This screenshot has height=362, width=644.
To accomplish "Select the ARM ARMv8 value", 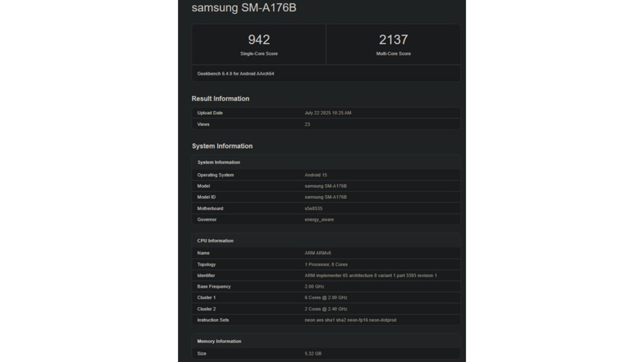I will click(318, 253).
